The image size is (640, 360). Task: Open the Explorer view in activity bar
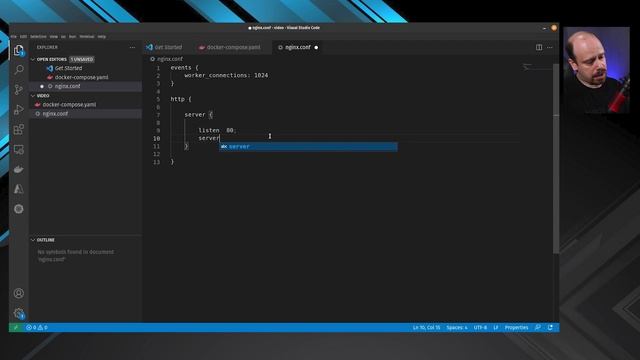18,50
